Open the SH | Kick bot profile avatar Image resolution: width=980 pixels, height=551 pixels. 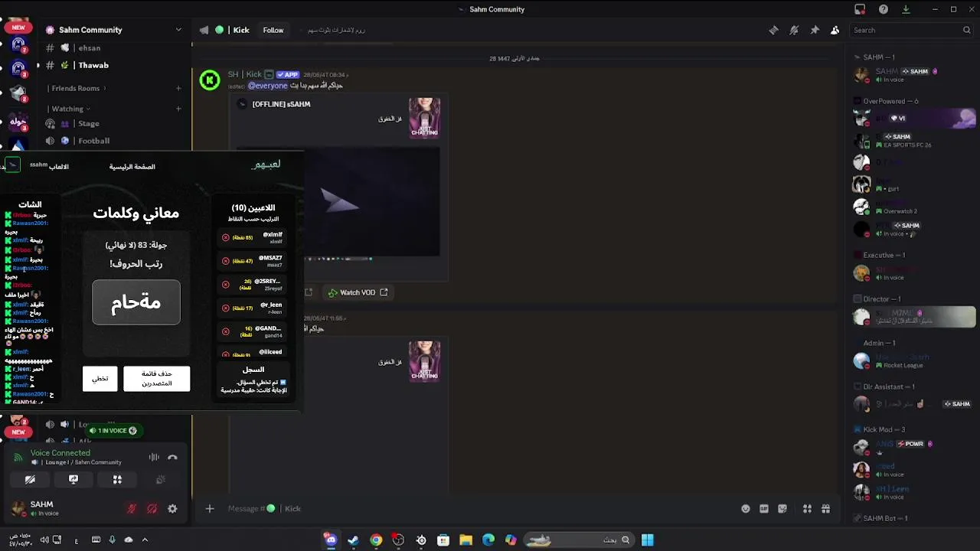[210, 80]
